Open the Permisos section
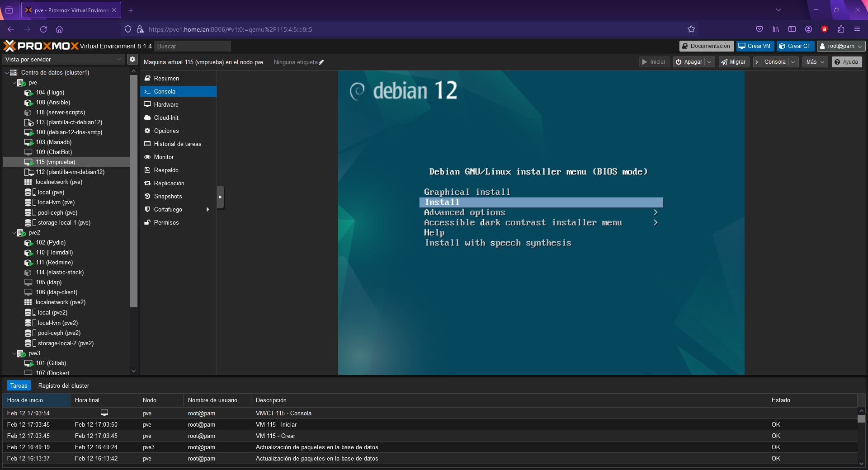 coord(179,222)
